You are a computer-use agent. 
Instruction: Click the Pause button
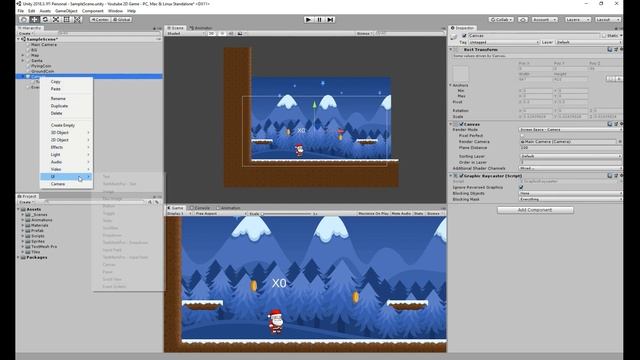pyautogui.click(x=320, y=19)
